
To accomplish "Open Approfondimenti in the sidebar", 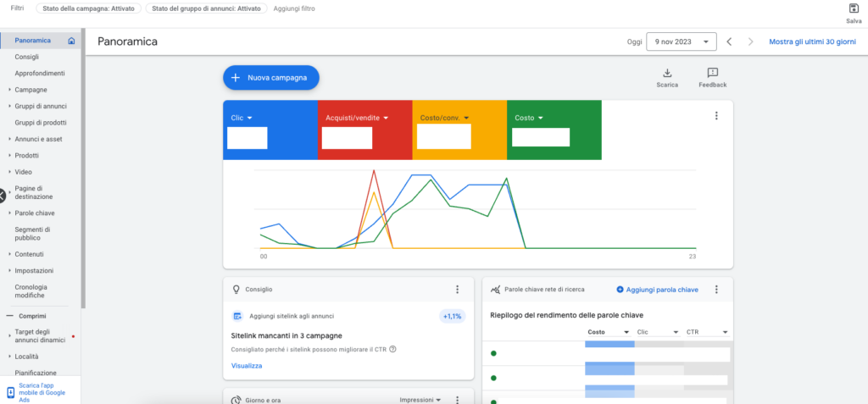I will click(40, 73).
